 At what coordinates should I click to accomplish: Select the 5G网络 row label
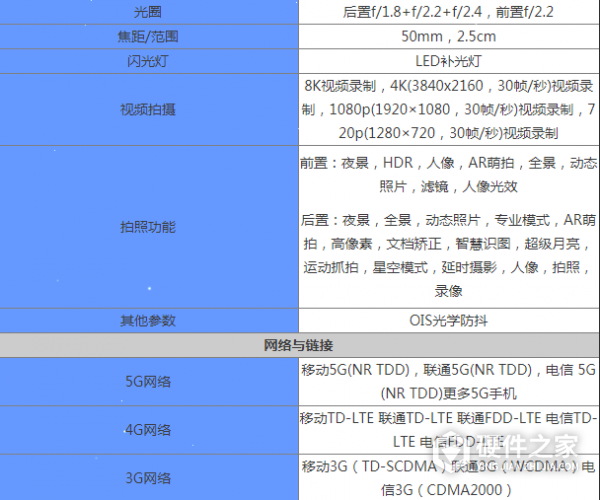[x=147, y=381]
